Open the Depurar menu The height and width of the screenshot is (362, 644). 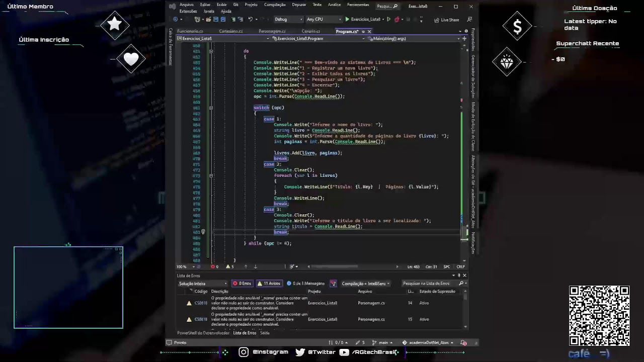299,5
